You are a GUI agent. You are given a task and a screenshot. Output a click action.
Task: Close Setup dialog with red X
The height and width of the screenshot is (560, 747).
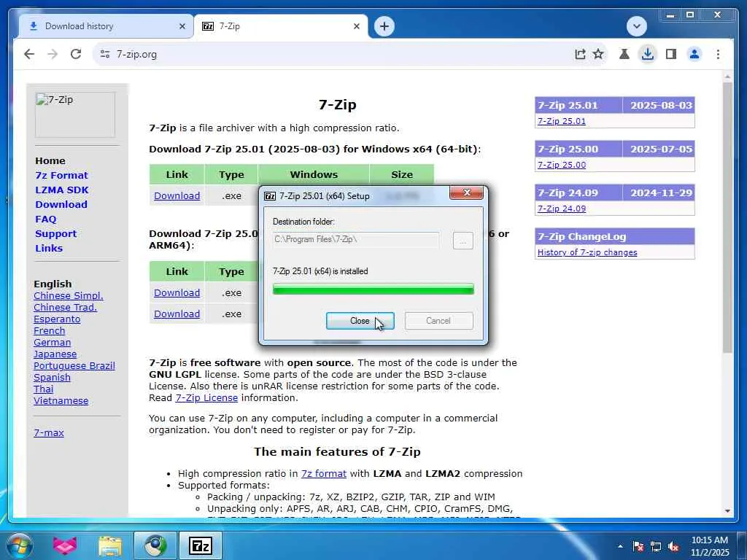click(466, 192)
